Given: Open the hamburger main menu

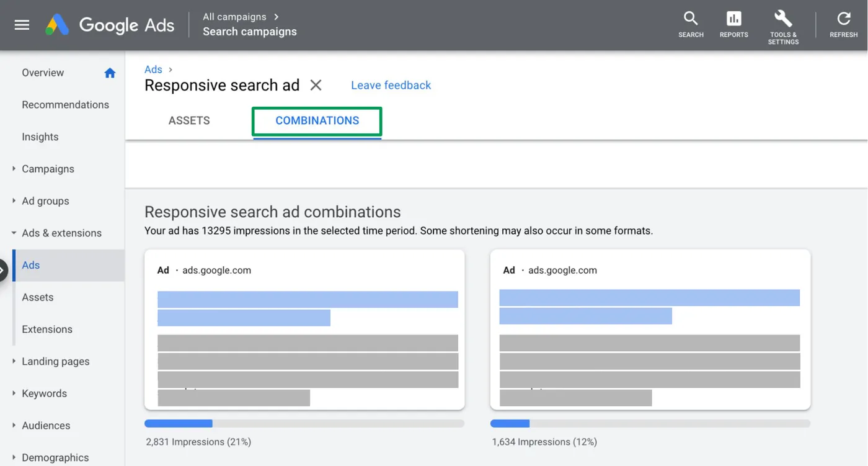Looking at the screenshot, I should tap(22, 25).
